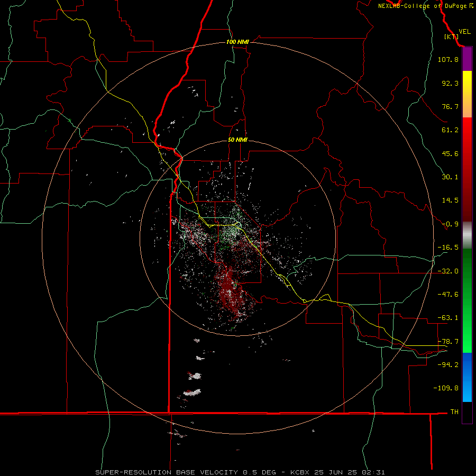Click the -63.1 legend value
476x476 pixels.
448,318
